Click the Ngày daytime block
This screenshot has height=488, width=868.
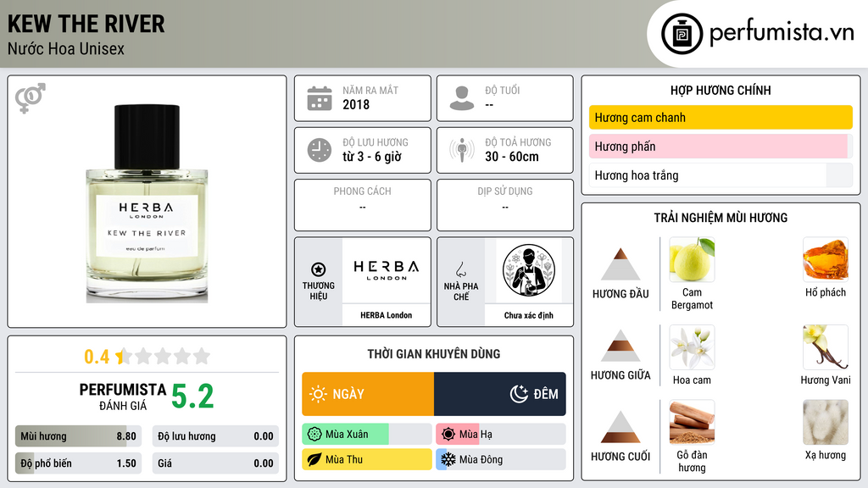[x=368, y=394]
